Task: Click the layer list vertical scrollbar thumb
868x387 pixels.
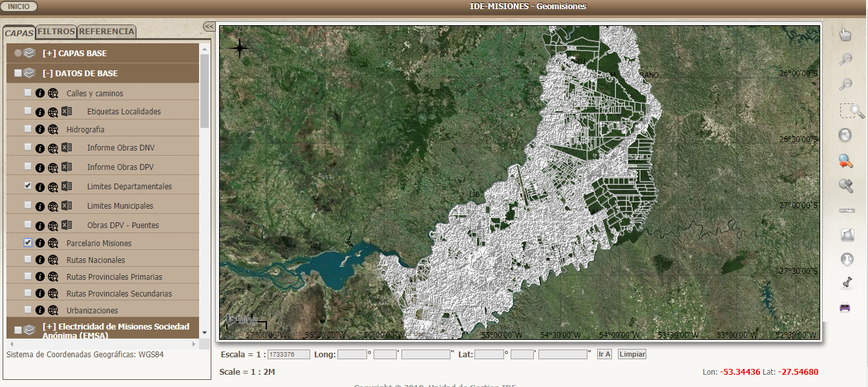Action: [x=204, y=90]
